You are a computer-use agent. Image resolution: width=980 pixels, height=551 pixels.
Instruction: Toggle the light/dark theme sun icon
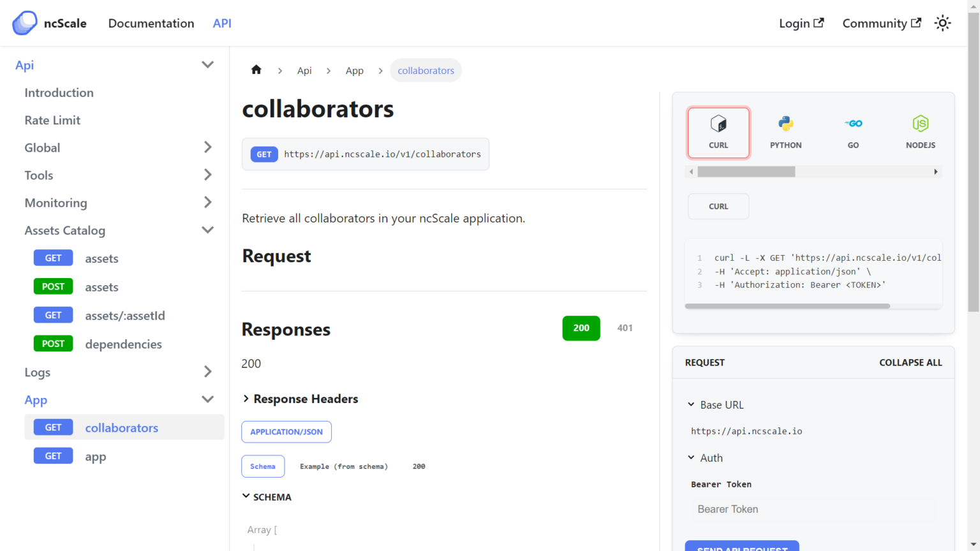942,23
